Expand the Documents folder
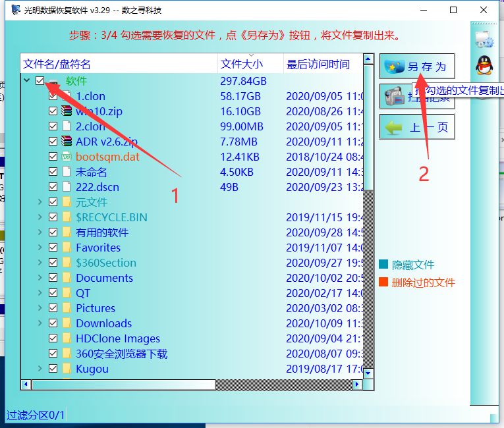504x428 pixels. point(40,277)
